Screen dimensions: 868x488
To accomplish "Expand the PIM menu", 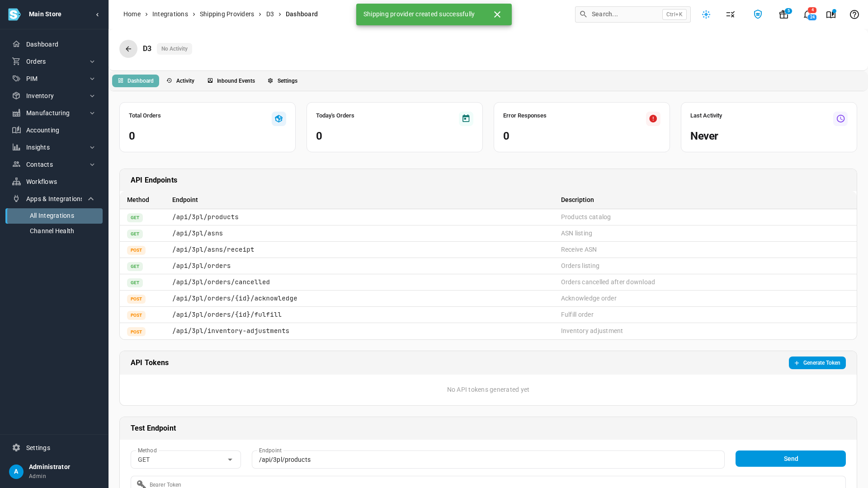I will point(54,79).
